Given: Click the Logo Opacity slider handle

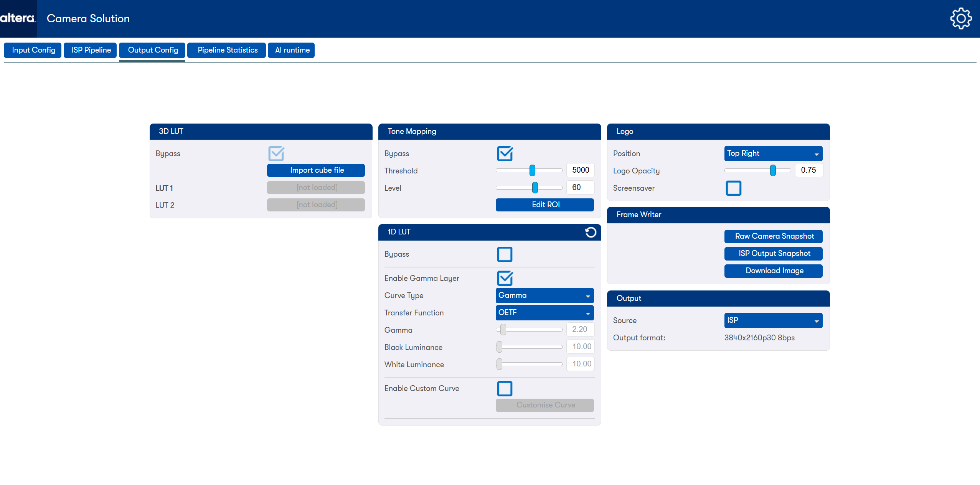Looking at the screenshot, I should [x=773, y=170].
